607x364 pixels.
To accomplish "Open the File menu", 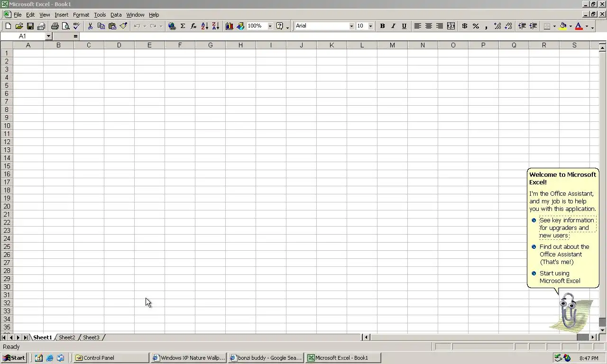I will pos(18,15).
